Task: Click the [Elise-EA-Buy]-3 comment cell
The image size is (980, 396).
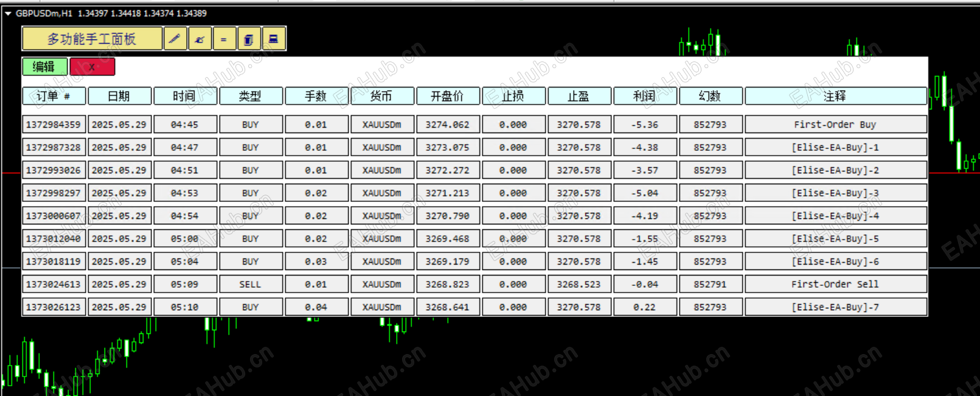Action: click(836, 193)
